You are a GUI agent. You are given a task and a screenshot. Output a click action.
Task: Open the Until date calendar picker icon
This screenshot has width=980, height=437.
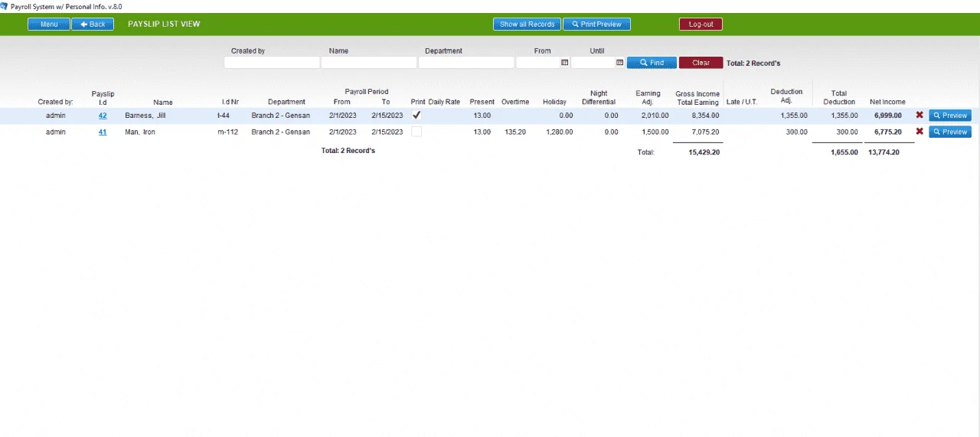(x=619, y=63)
